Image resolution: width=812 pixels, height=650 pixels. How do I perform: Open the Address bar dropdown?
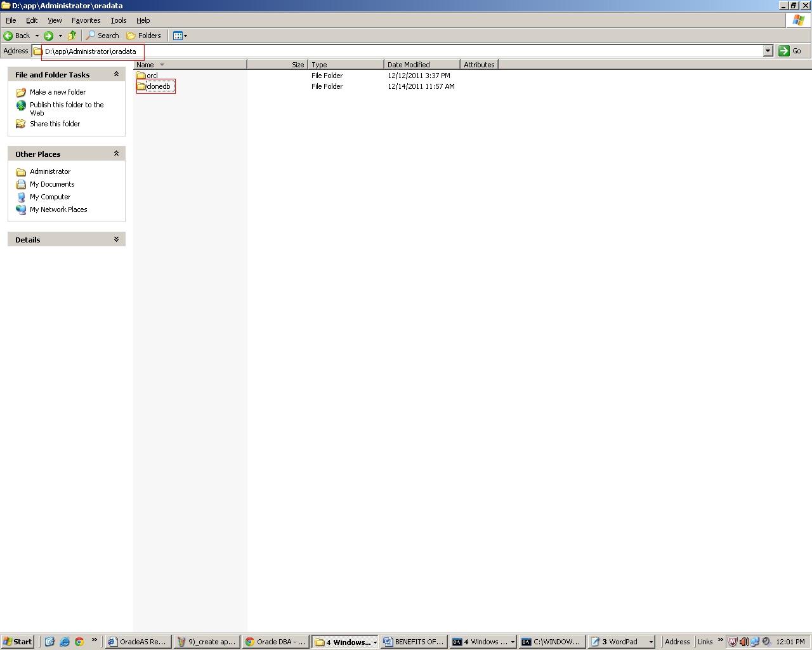coord(768,51)
